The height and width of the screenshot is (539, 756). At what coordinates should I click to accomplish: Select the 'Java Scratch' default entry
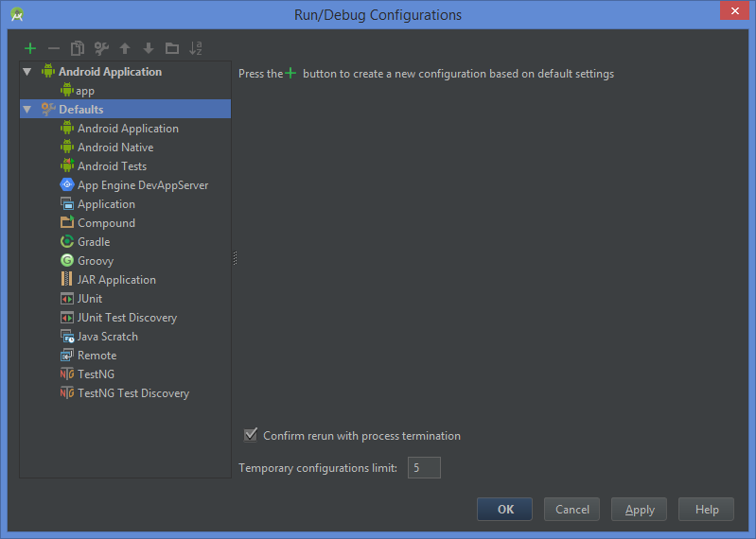[x=108, y=337]
